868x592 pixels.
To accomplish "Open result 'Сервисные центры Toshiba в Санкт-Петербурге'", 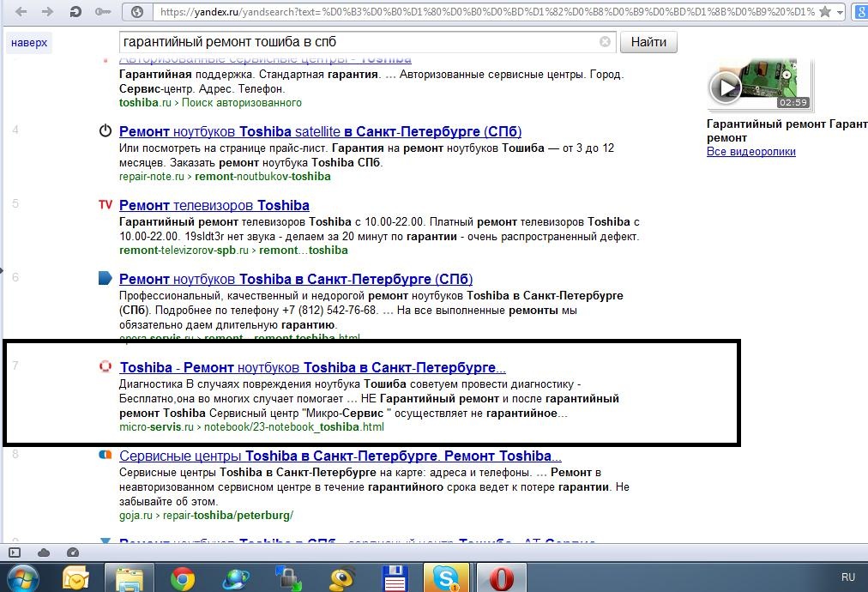I will 341,456.
